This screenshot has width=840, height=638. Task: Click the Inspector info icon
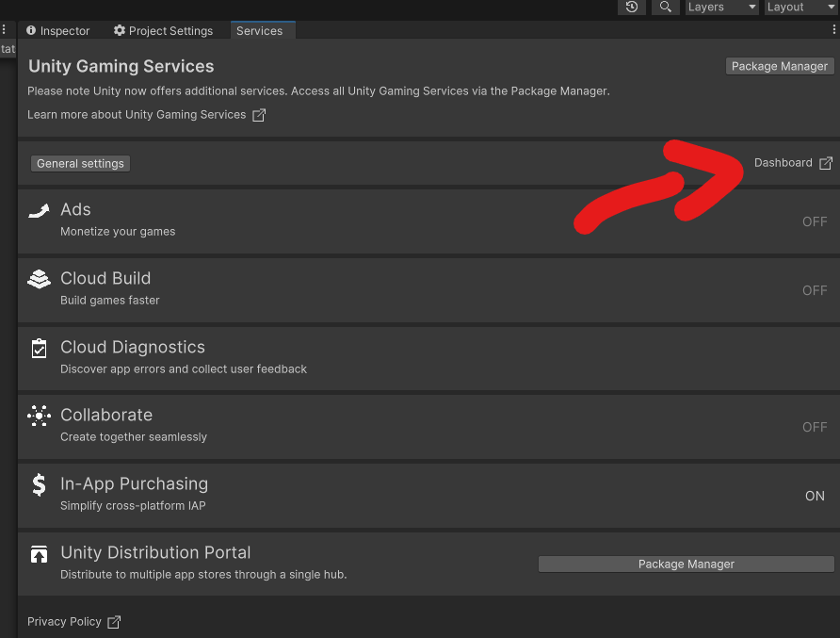[x=31, y=30]
